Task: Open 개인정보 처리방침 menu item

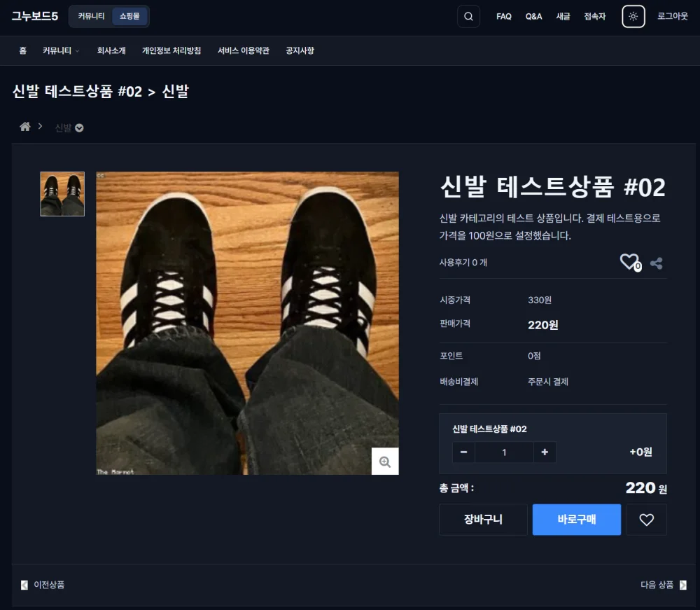Action: (171, 50)
